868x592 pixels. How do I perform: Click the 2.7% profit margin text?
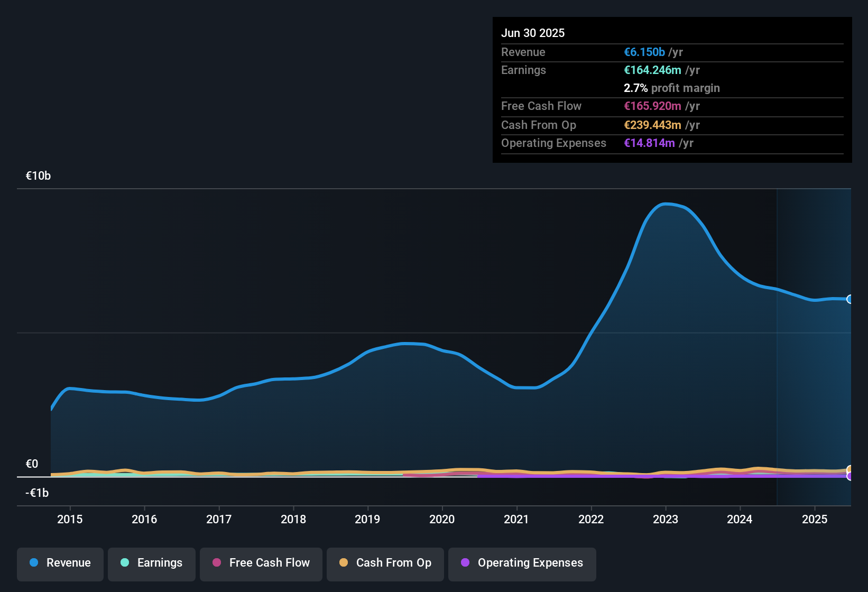coord(671,88)
